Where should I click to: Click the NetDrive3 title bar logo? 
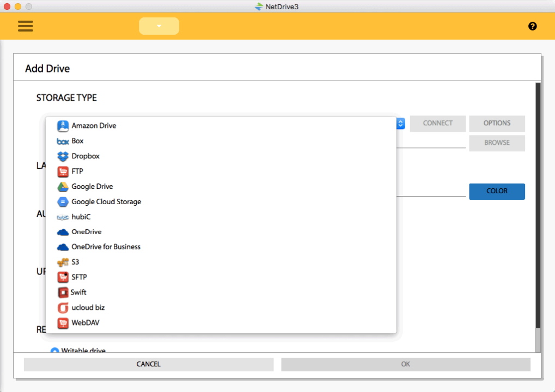(x=259, y=7)
